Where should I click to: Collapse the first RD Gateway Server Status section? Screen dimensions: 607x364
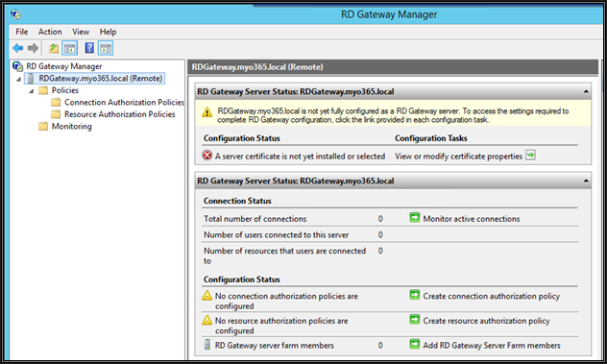coord(586,92)
